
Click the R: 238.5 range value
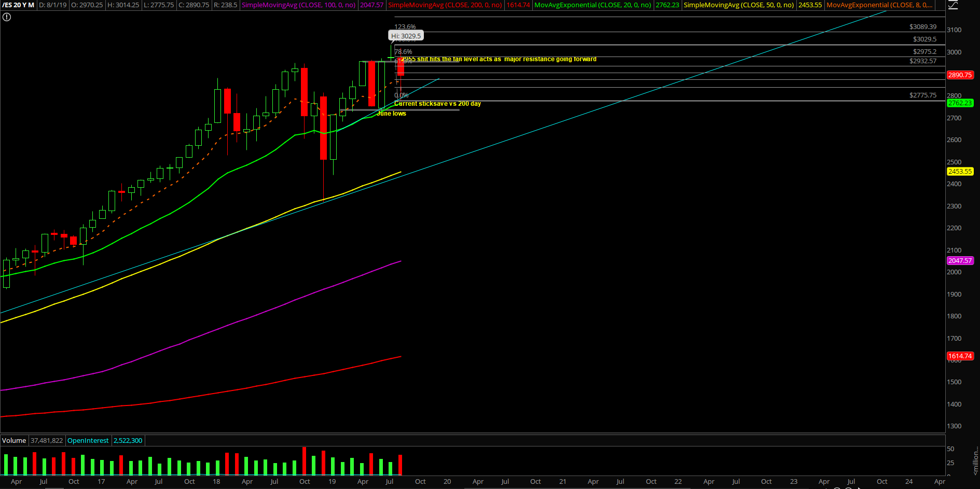tap(225, 5)
